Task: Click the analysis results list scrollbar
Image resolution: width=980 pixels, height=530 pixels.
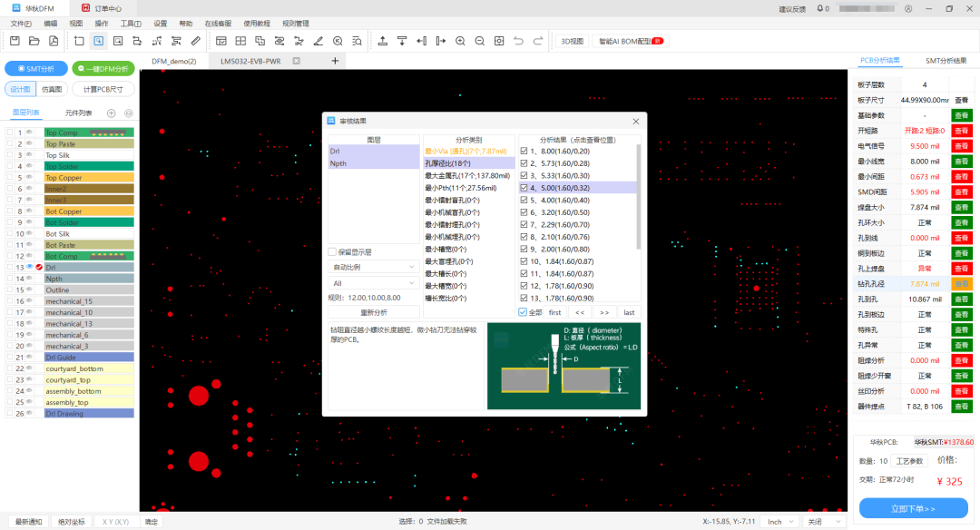Action: pyautogui.click(x=638, y=196)
